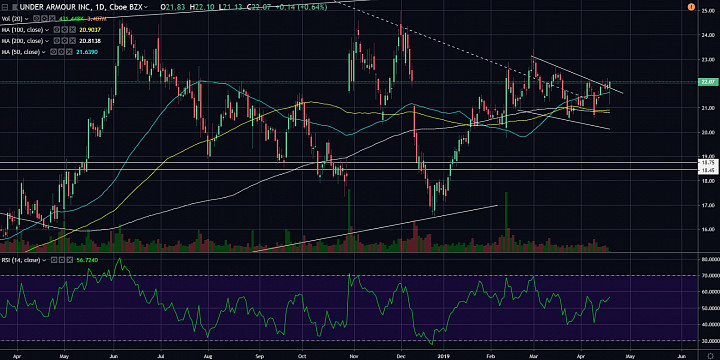Click the MA 200 value 20.8138
This screenshot has width=720, height=360.
click(90, 41)
